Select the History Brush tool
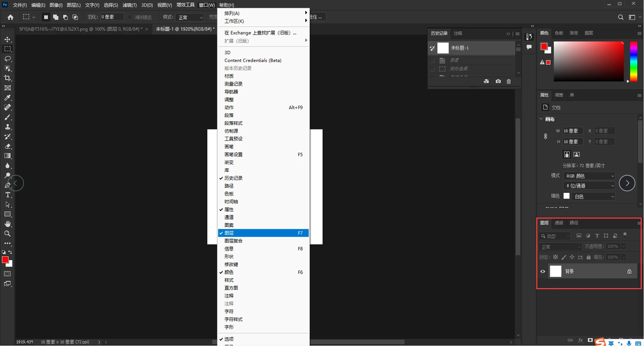Screen dimensions: 644x346 (x=8, y=136)
